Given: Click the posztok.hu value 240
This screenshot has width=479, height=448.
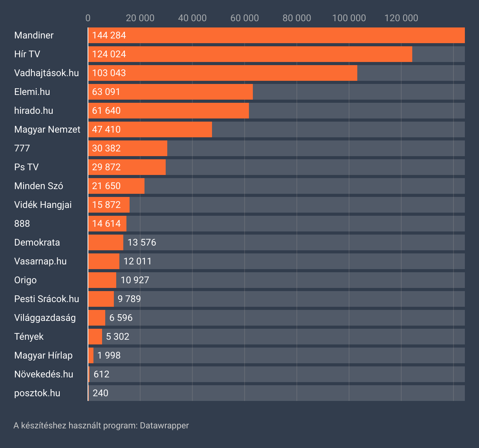Looking at the screenshot, I should click(x=101, y=393).
